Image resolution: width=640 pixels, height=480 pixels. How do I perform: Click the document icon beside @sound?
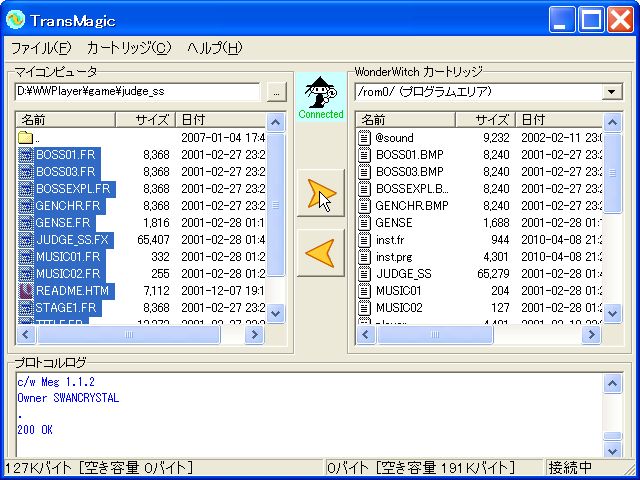tap(364, 138)
